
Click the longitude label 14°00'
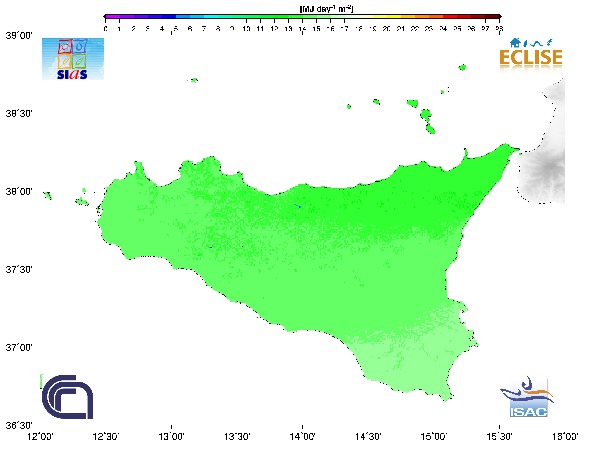[x=303, y=437]
